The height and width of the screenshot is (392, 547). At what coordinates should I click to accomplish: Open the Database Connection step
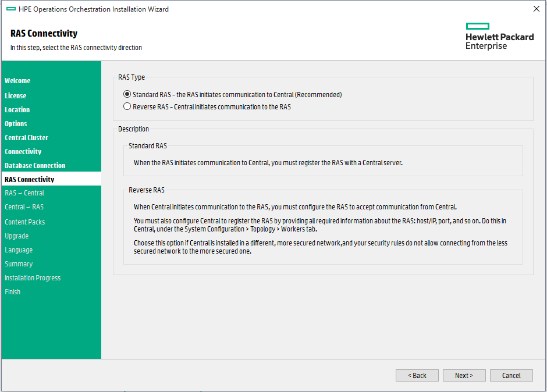pyautogui.click(x=35, y=165)
